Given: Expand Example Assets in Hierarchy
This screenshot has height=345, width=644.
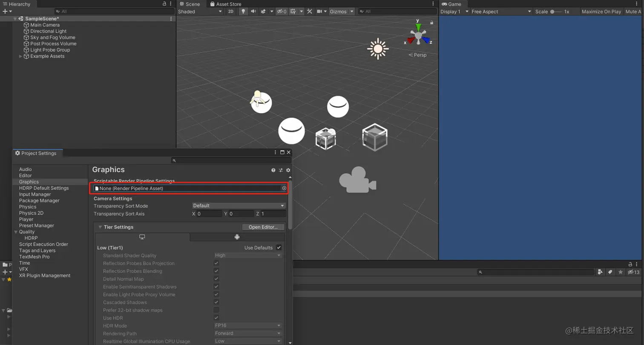Looking at the screenshot, I should [21, 56].
